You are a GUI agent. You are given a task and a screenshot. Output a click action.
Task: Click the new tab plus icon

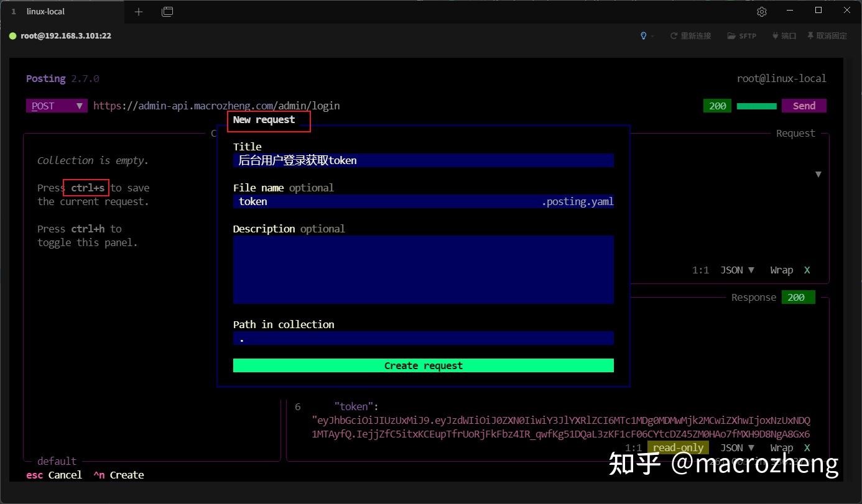point(139,11)
